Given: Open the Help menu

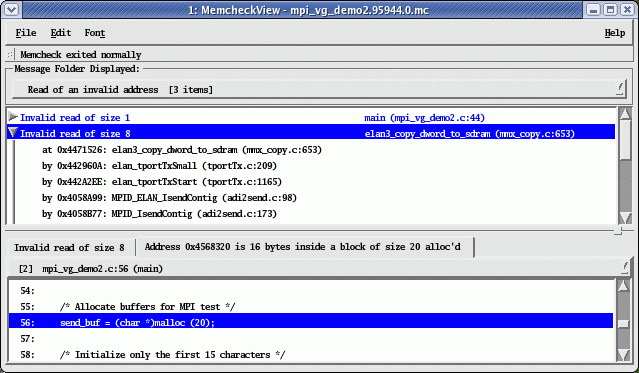Looking at the screenshot, I should 615,33.
